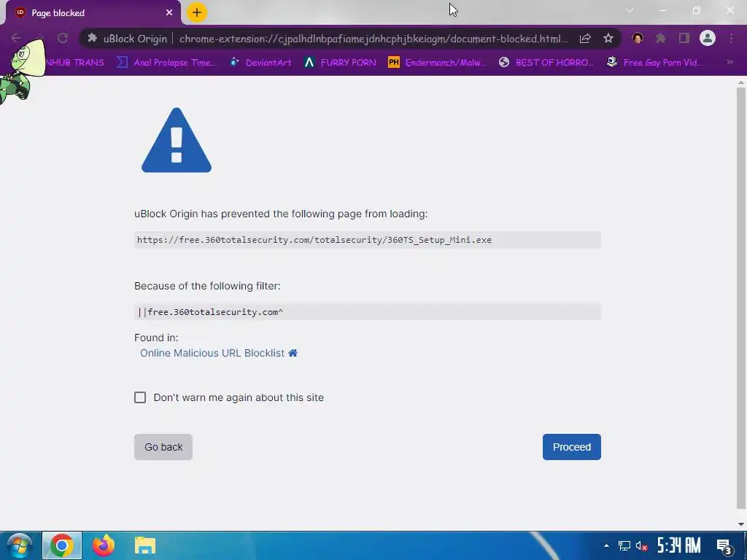Launch Firefox from the taskbar
The image size is (747, 560).
104,545
